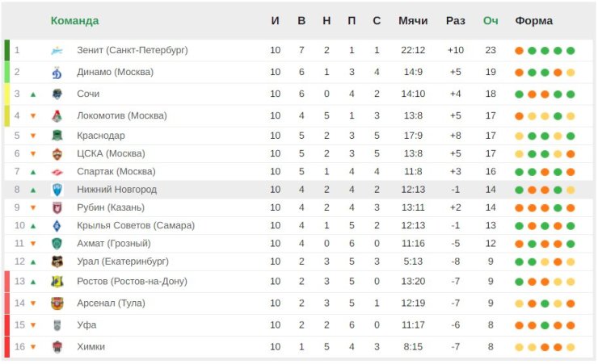The width and height of the screenshot is (598, 364).
Task: Click the Krylia Sovetov blue crest
Action: tap(57, 226)
